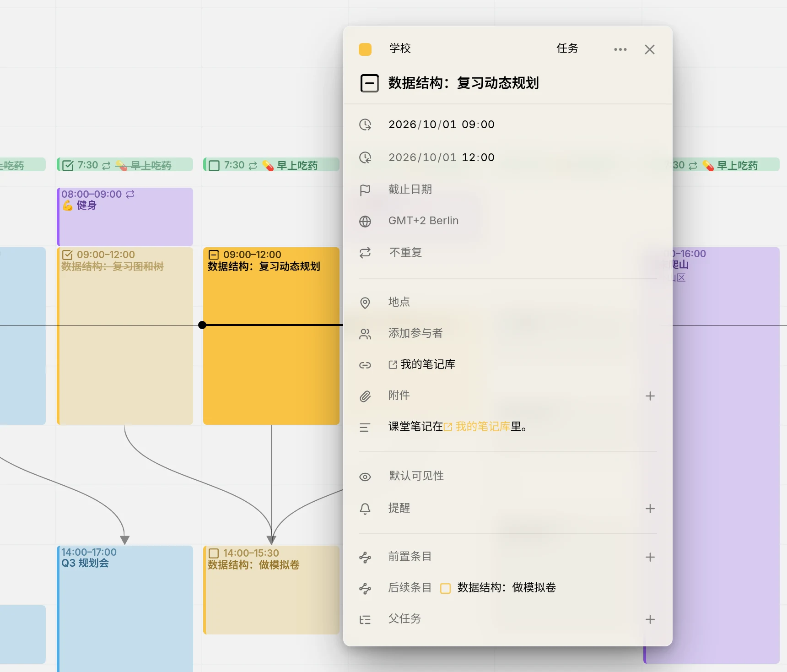Open the 学校 calendar selector
The height and width of the screenshot is (672, 787).
tap(400, 49)
